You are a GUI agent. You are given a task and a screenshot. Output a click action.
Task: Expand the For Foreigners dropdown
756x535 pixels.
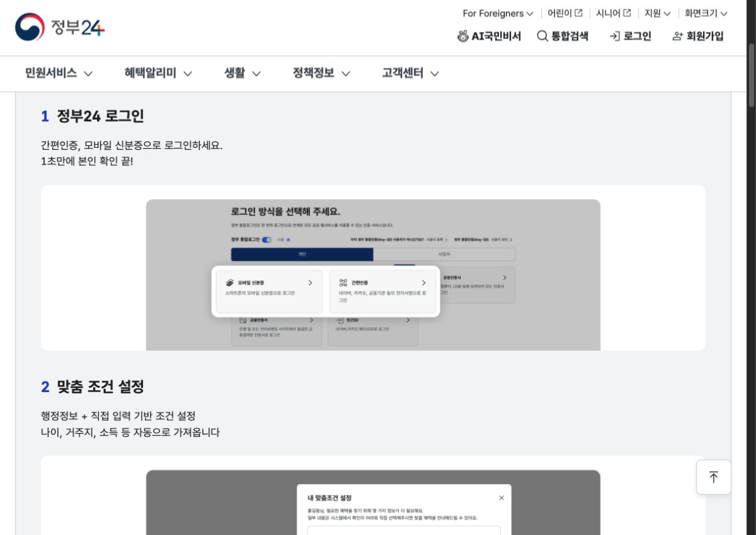[x=498, y=13]
